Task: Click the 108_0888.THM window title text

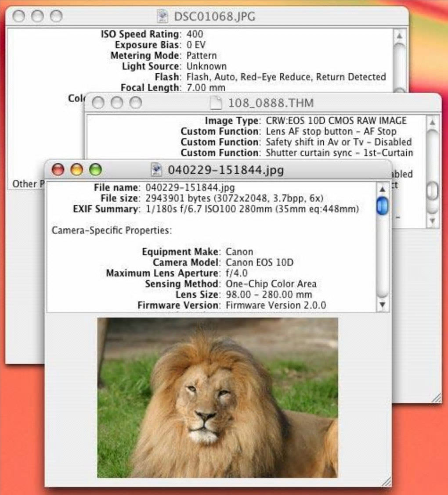Action: coord(271,103)
